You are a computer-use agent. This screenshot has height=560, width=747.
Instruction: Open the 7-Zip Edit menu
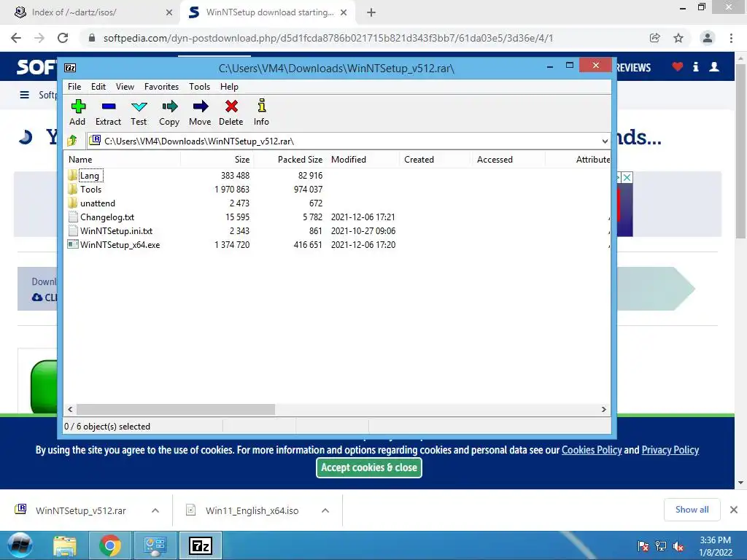tap(98, 87)
